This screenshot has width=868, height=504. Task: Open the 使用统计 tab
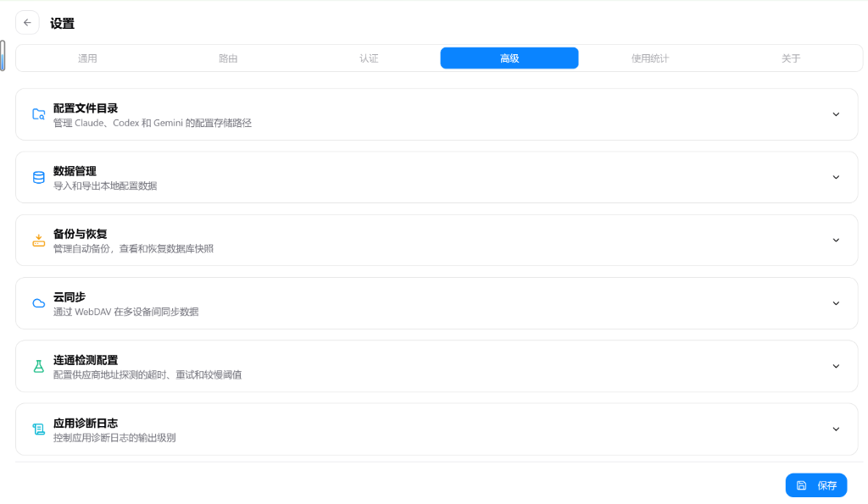[650, 58]
